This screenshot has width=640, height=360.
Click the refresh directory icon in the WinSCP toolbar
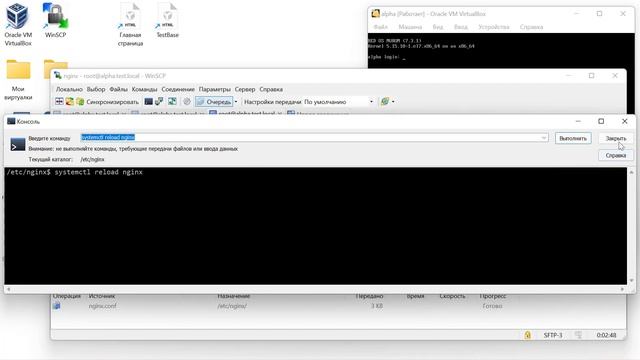(x=173, y=102)
